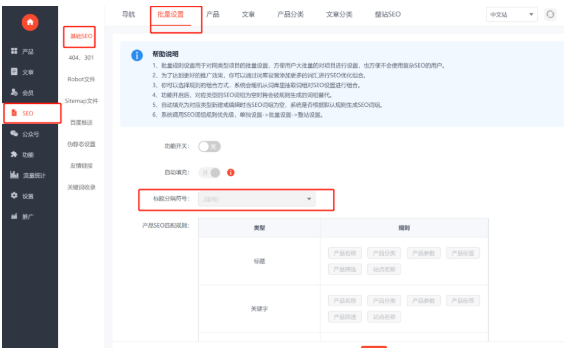Screen dimensions: 573x360
Task: Add 站点名称 tag in 关键字 row
Action: click(x=384, y=317)
